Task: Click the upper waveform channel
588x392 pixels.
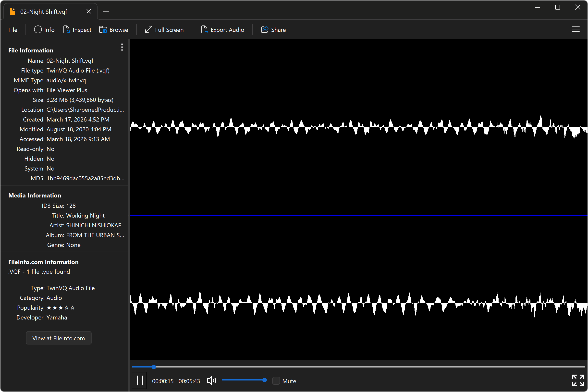Action: point(358,127)
